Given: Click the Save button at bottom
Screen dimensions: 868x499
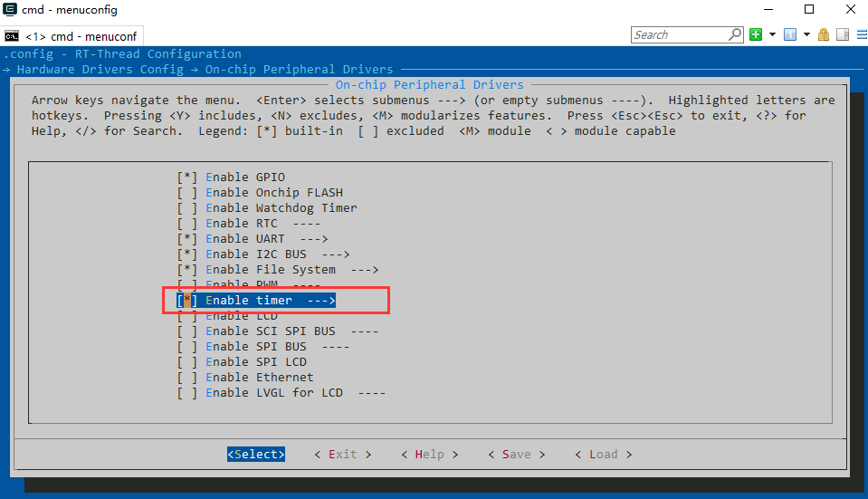Looking at the screenshot, I should tap(516, 455).
